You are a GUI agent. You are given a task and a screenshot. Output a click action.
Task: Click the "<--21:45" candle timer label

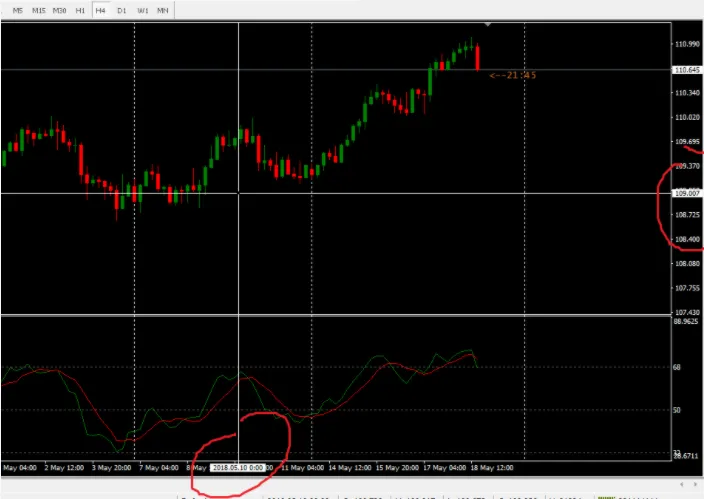coord(513,75)
